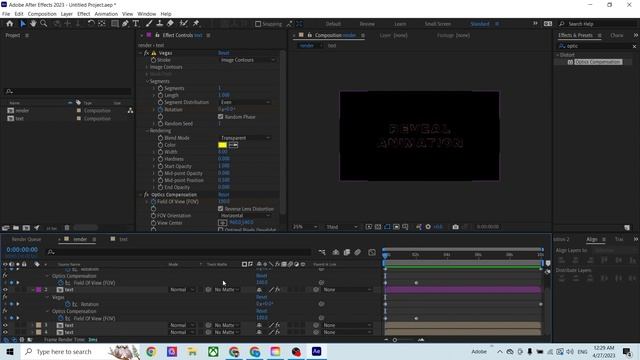Select the Clone Stamp tool

(160, 24)
